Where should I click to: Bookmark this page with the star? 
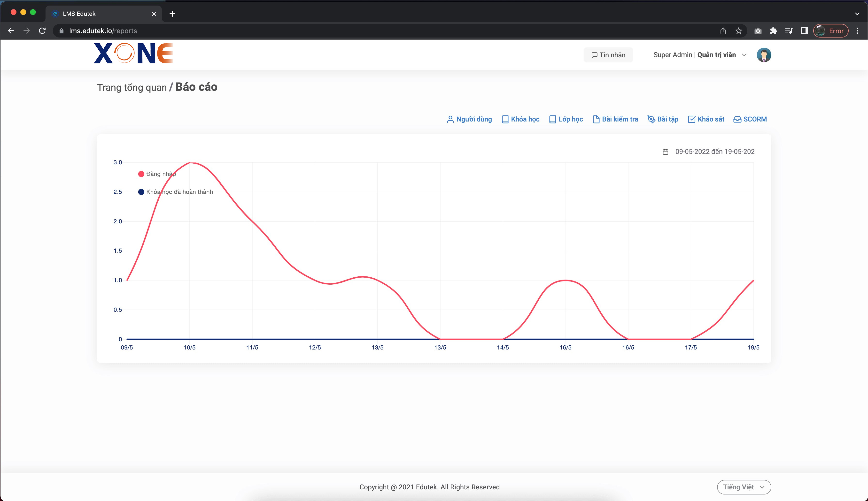click(738, 31)
